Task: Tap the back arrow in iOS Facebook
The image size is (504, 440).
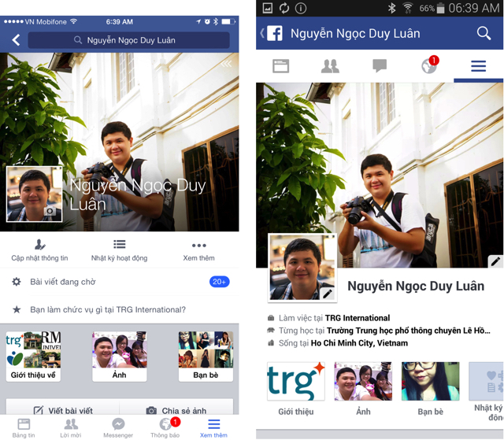Action: tap(16, 40)
